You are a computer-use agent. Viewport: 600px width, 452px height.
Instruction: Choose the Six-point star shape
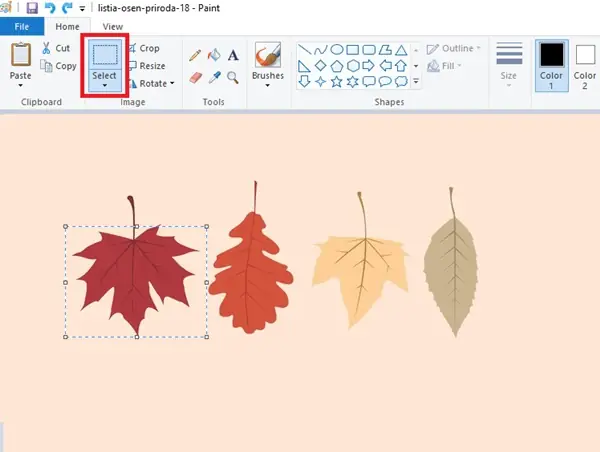(352, 82)
